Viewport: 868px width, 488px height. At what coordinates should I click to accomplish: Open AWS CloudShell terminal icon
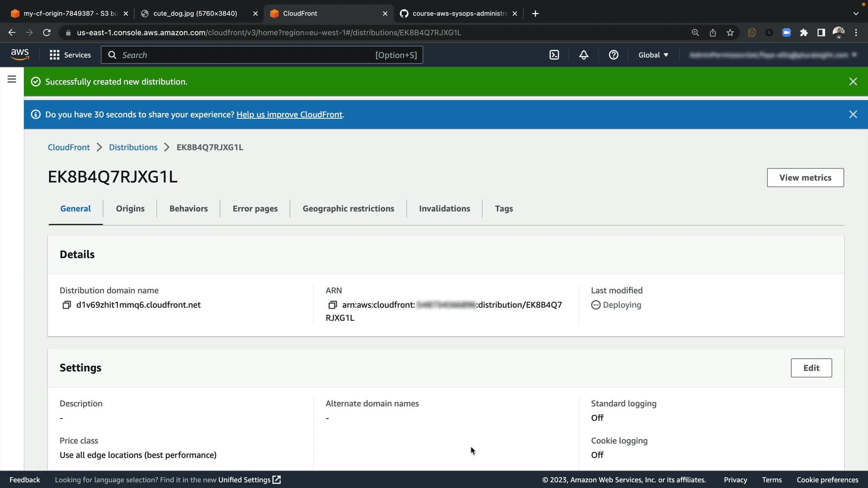click(554, 55)
